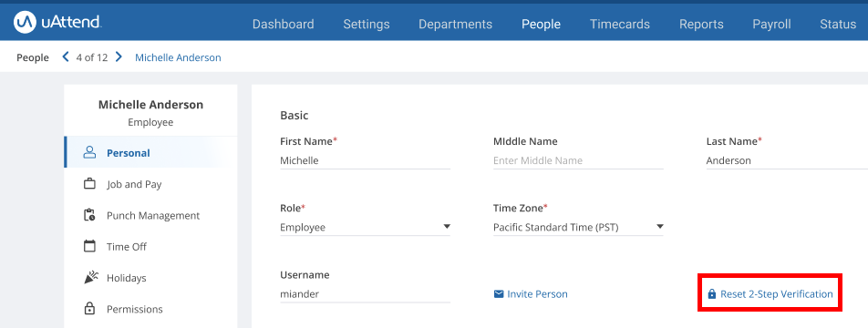Open the Role dropdown showing Employee
Viewport: 868px width, 328px height.
pyautogui.click(x=366, y=228)
